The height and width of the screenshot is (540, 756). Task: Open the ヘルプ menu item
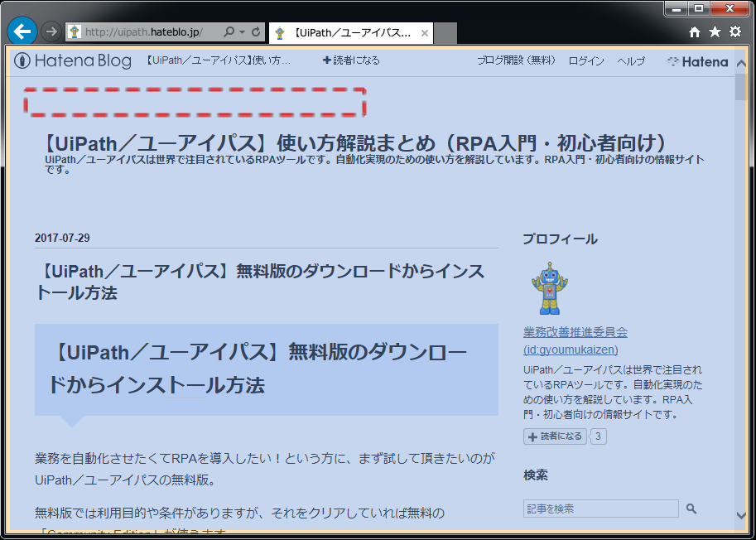[631, 60]
